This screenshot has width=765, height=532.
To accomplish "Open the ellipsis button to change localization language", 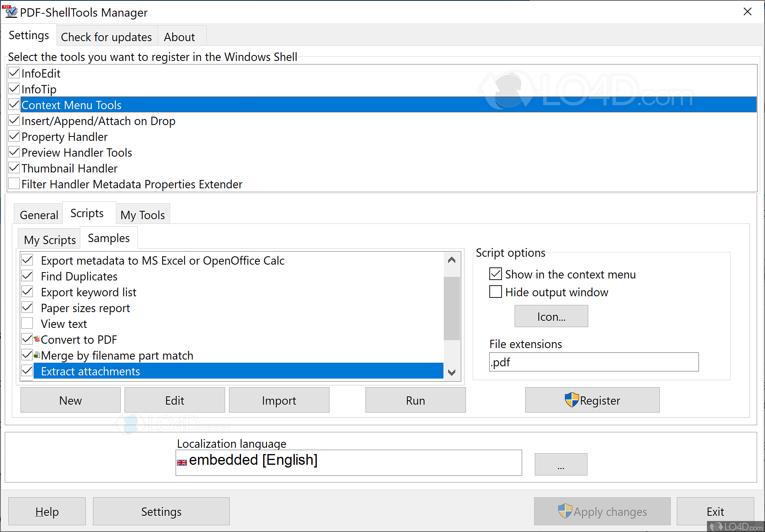I will pyautogui.click(x=560, y=464).
